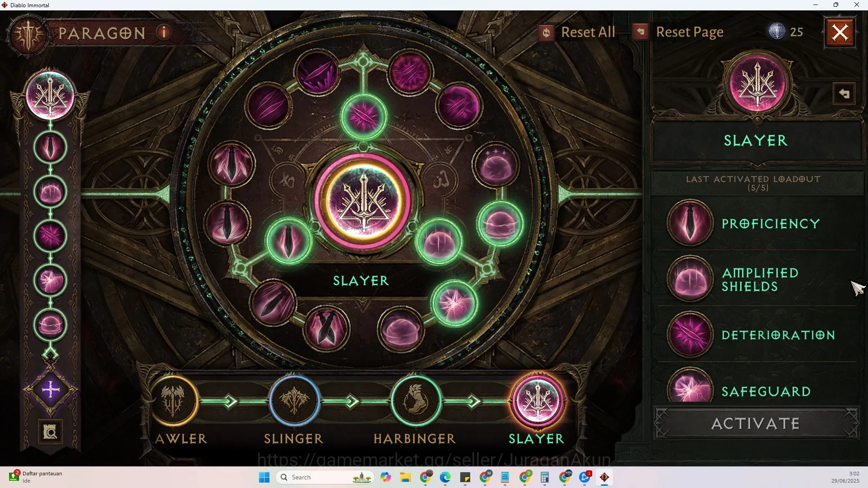Click the banded dome icon in left column
This screenshot has height=488, width=868.
50,324
